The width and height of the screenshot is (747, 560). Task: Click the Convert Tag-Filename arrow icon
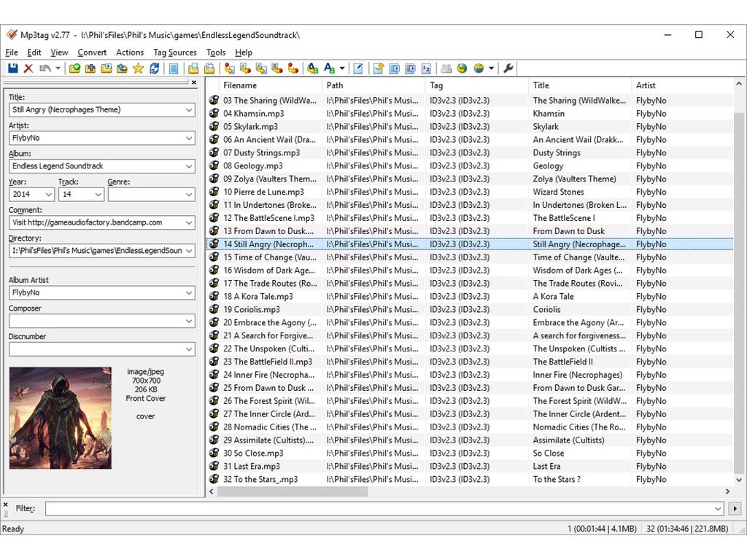coord(230,68)
